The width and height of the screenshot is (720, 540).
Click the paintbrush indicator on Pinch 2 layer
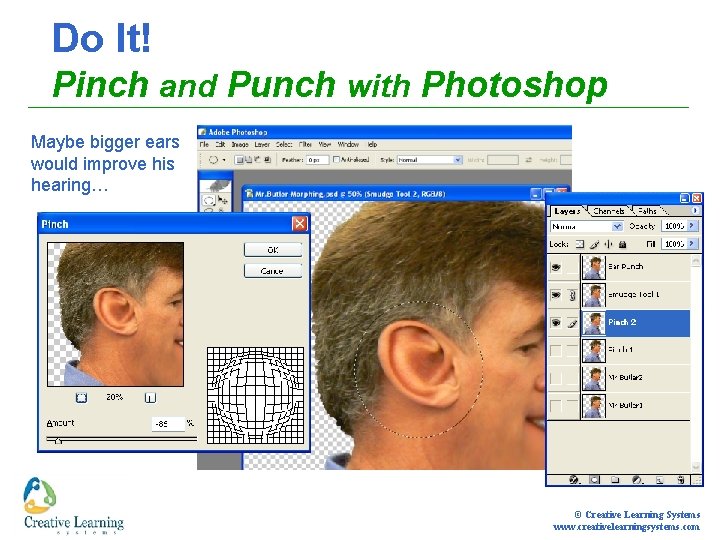572,323
